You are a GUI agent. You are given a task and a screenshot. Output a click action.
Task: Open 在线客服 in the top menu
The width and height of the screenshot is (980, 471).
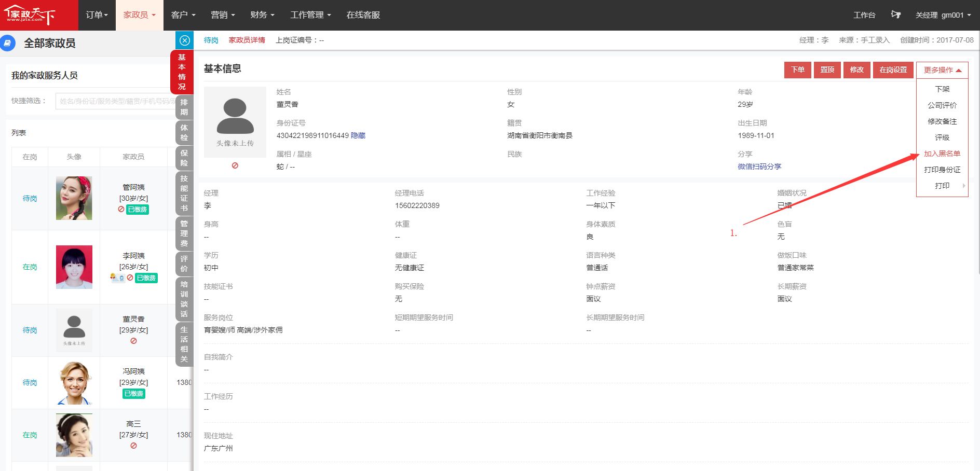[x=363, y=15]
